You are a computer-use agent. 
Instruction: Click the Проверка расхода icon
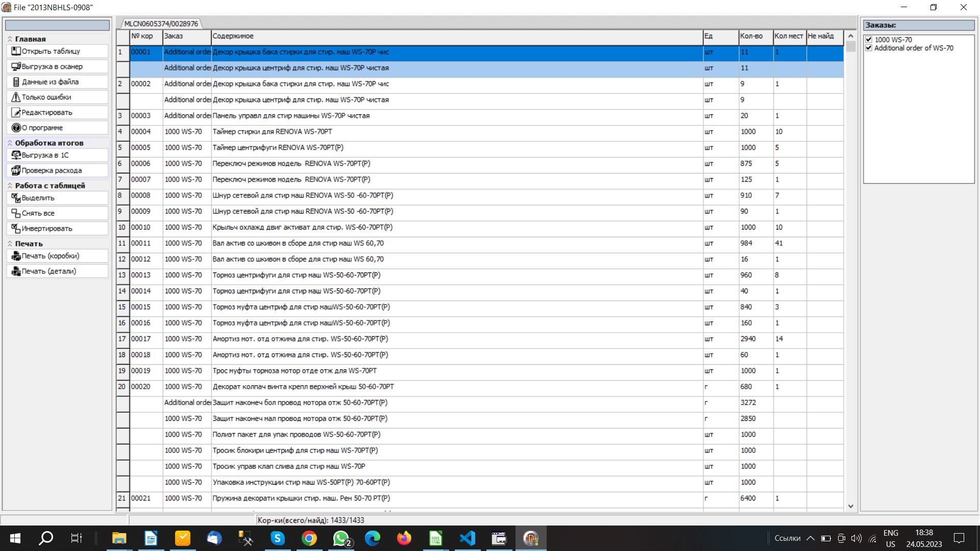16,170
